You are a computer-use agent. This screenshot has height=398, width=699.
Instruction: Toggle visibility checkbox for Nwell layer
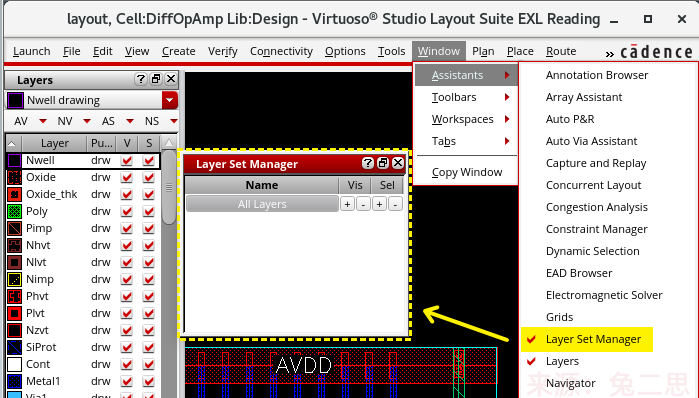tap(127, 160)
